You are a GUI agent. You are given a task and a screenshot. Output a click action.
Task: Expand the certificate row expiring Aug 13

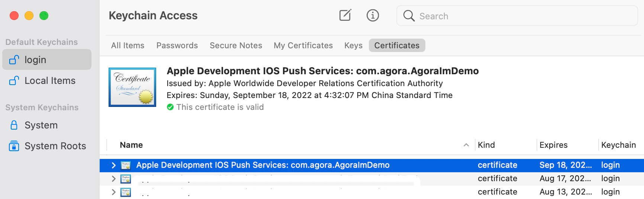[x=114, y=192]
